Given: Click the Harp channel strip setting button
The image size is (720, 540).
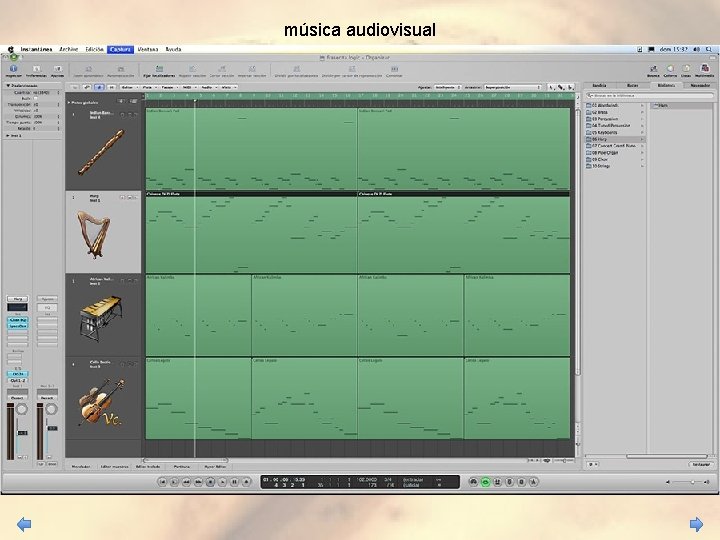Looking at the screenshot, I should (x=17, y=298).
